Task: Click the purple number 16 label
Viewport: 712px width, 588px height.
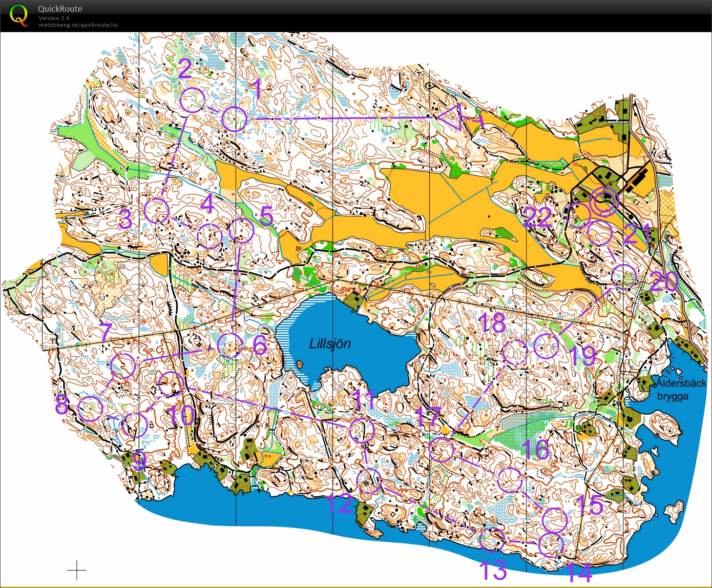Action: [x=535, y=449]
